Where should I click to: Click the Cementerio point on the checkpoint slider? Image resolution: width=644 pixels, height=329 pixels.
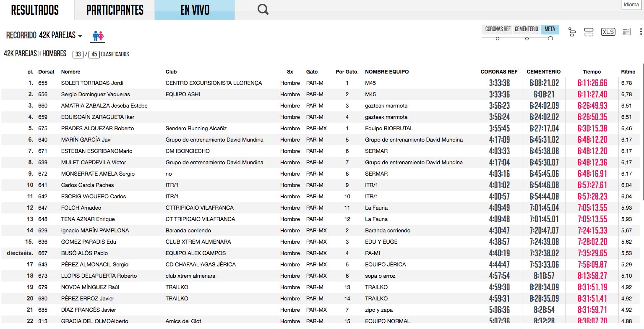(x=527, y=39)
